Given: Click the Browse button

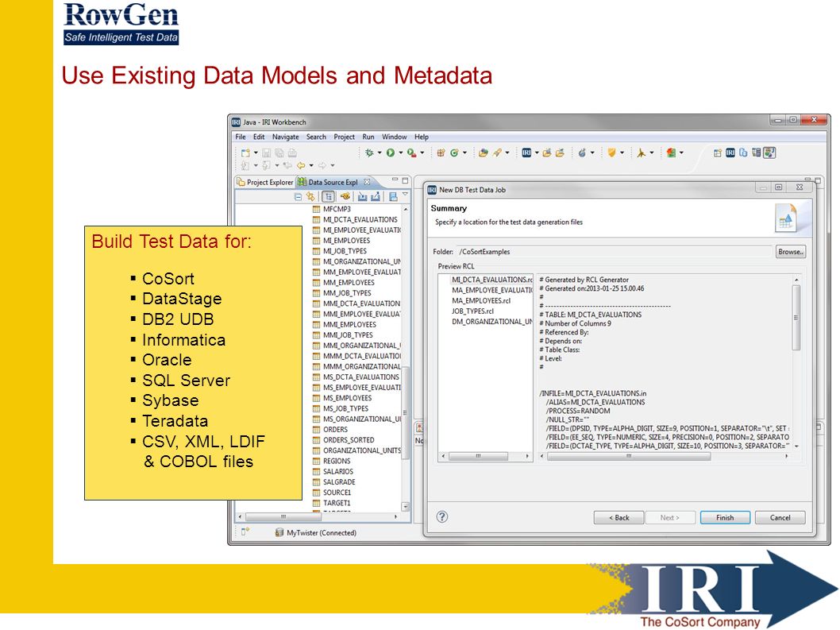Looking at the screenshot, I should click(x=791, y=252).
